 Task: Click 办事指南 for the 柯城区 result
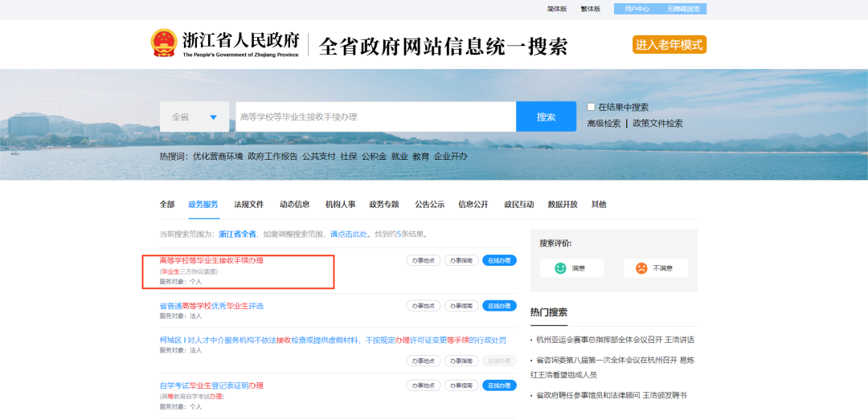tap(461, 361)
